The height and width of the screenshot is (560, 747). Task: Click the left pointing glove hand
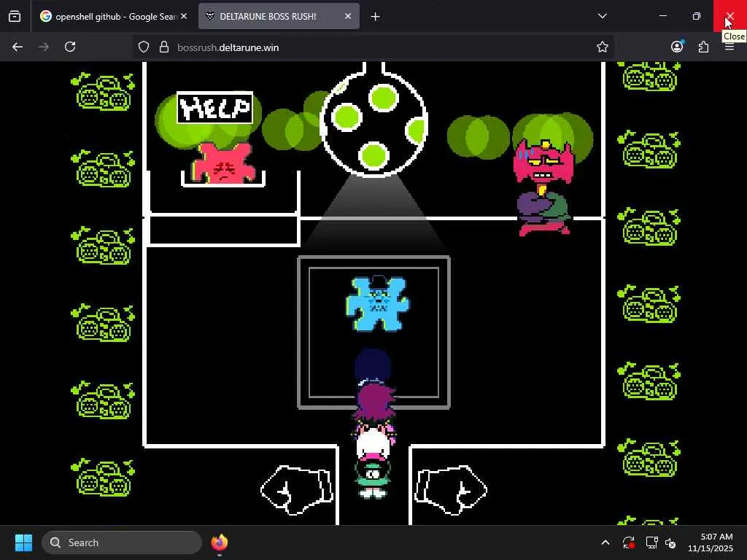click(x=297, y=490)
